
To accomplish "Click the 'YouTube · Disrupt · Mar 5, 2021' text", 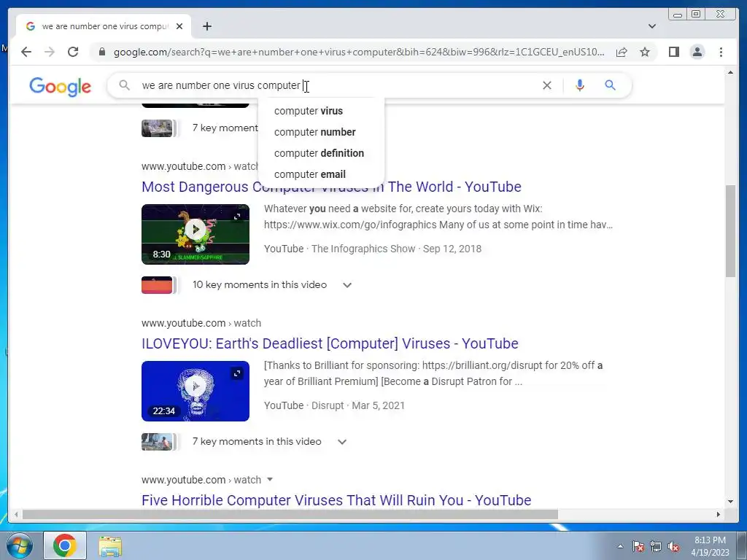I will [334, 405].
